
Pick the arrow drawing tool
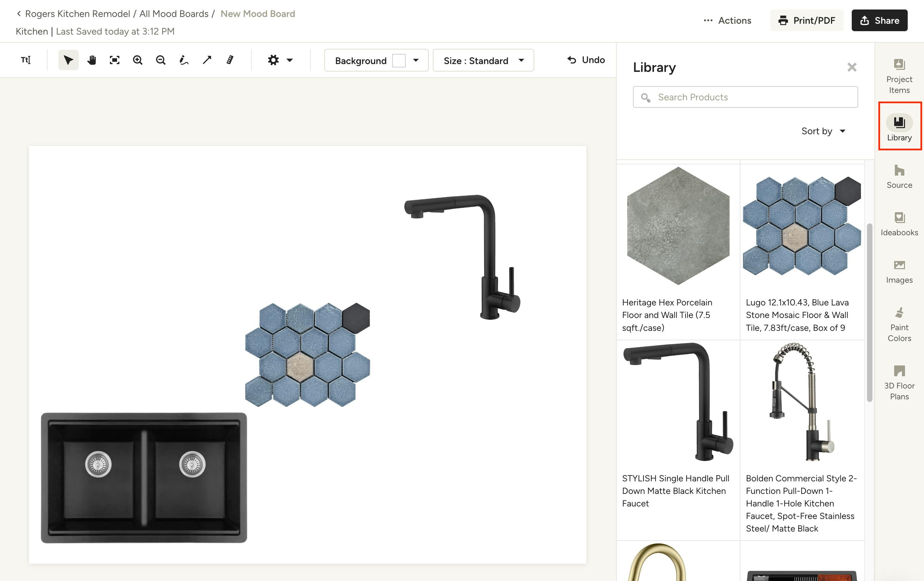pyautogui.click(x=207, y=60)
